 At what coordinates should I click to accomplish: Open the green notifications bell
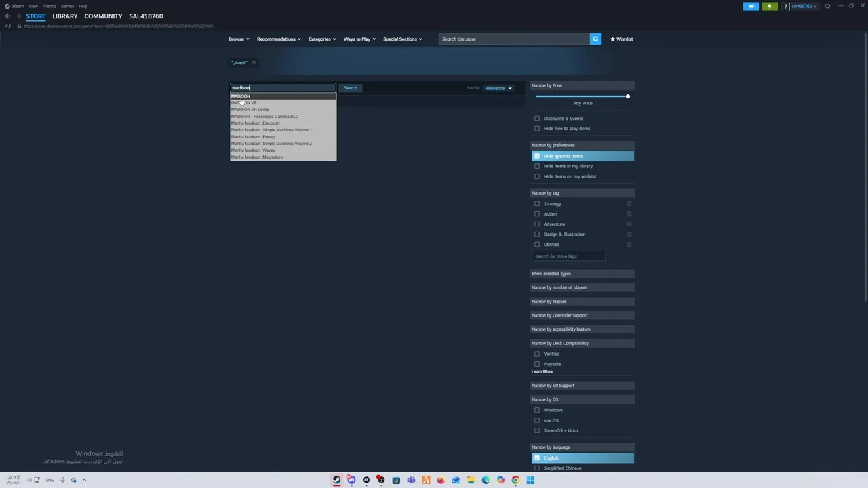point(769,6)
